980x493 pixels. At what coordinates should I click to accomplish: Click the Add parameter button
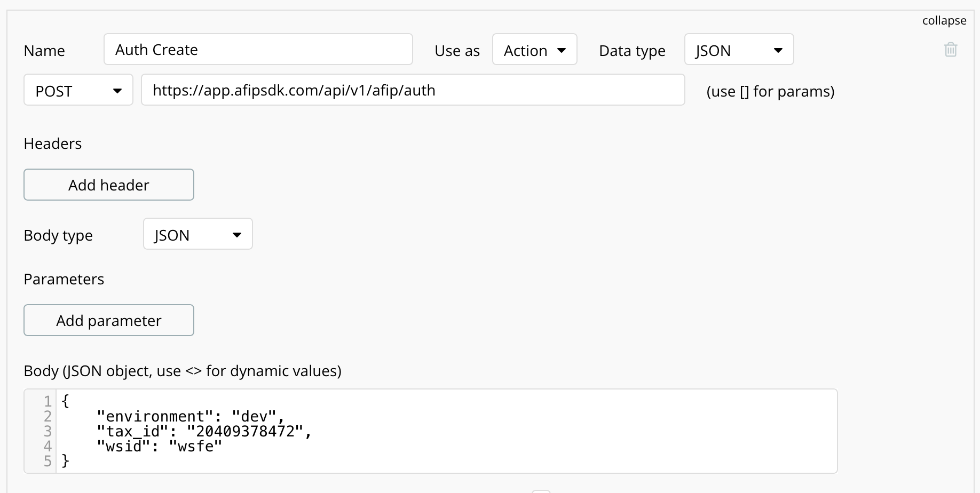pyautogui.click(x=109, y=321)
